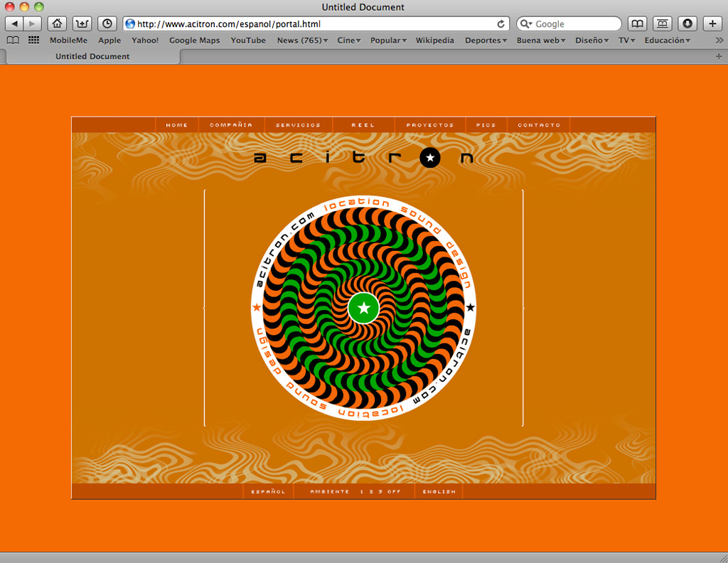The height and width of the screenshot is (563, 728).
Task: Select ambient track 3
Action: 380,492
